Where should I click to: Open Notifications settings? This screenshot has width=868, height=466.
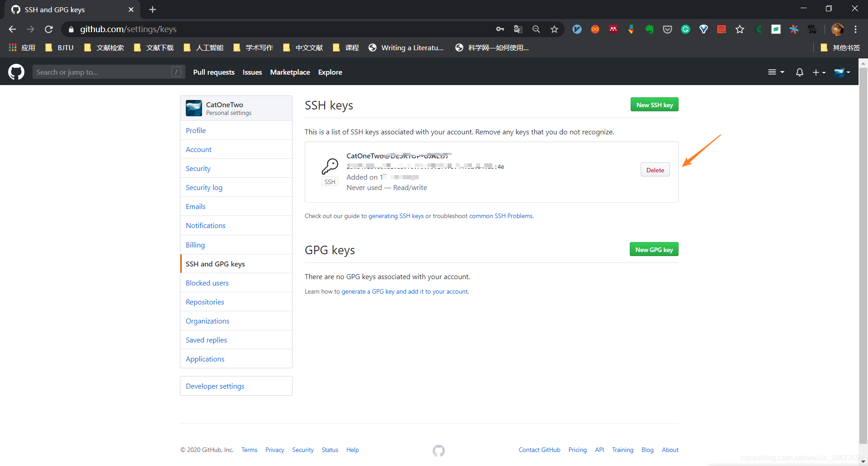pos(236,225)
